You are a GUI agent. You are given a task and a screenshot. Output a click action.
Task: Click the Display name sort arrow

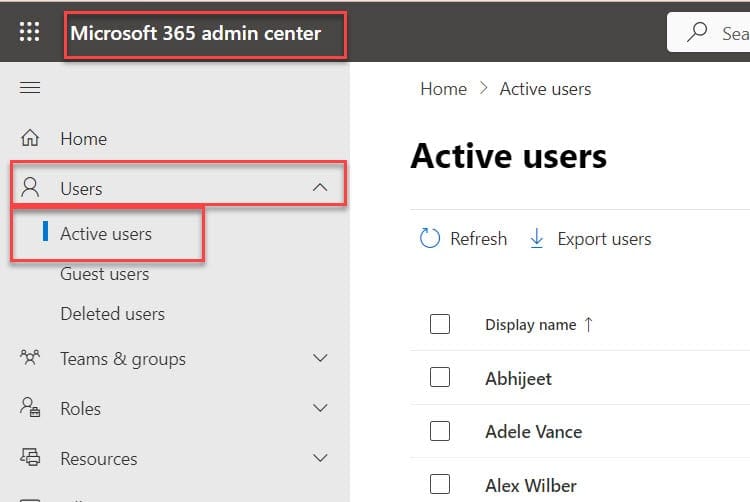pos(588,325)
